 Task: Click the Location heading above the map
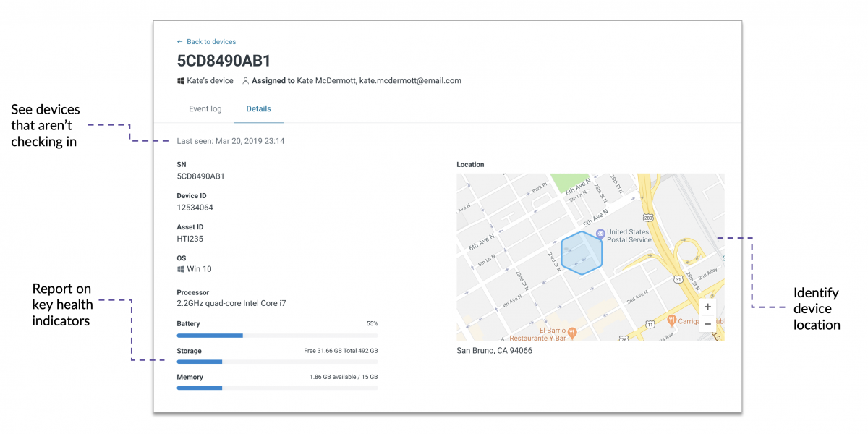click(x=470, y=165)
